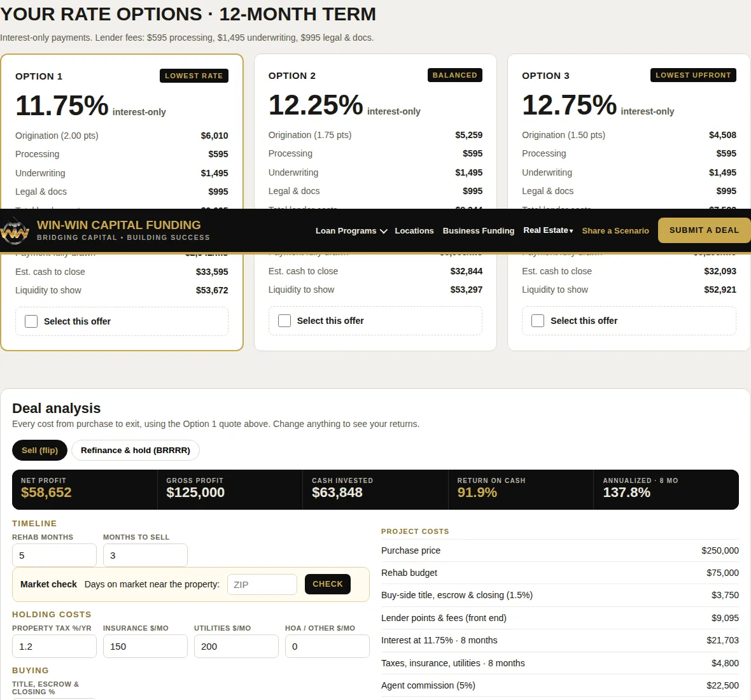Switch to Refinance & hold (BRRRR) tab
This screenshot has width=751, height=700.
(136, 450)
